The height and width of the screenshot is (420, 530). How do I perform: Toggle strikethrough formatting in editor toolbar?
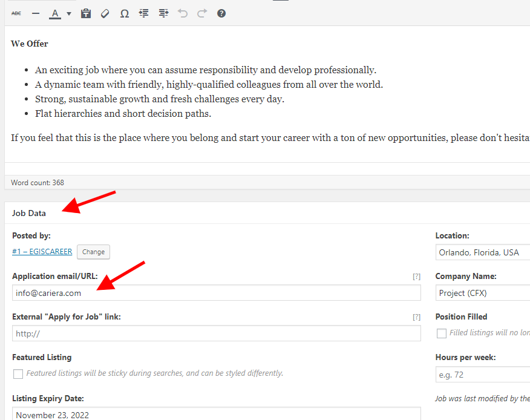tap(16, 13)
